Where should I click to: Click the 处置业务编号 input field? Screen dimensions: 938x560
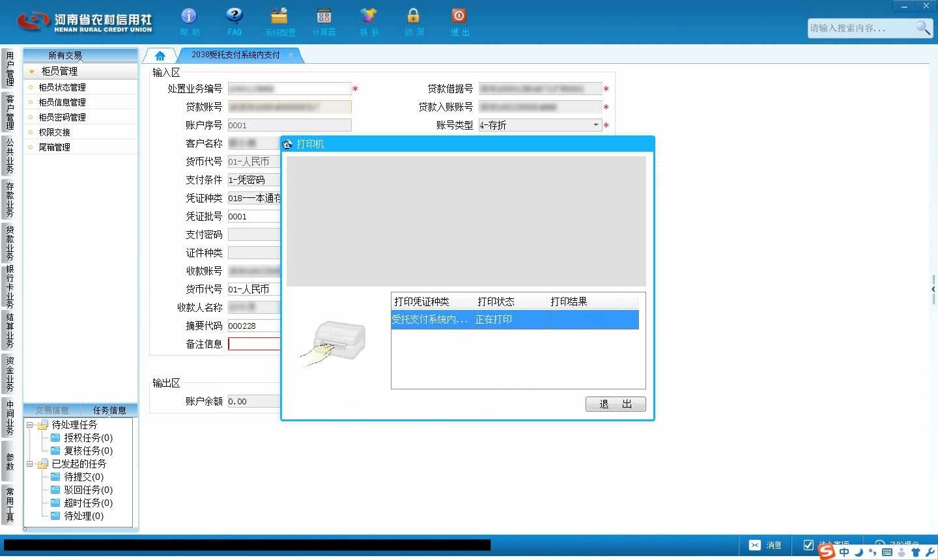(289, 89)
